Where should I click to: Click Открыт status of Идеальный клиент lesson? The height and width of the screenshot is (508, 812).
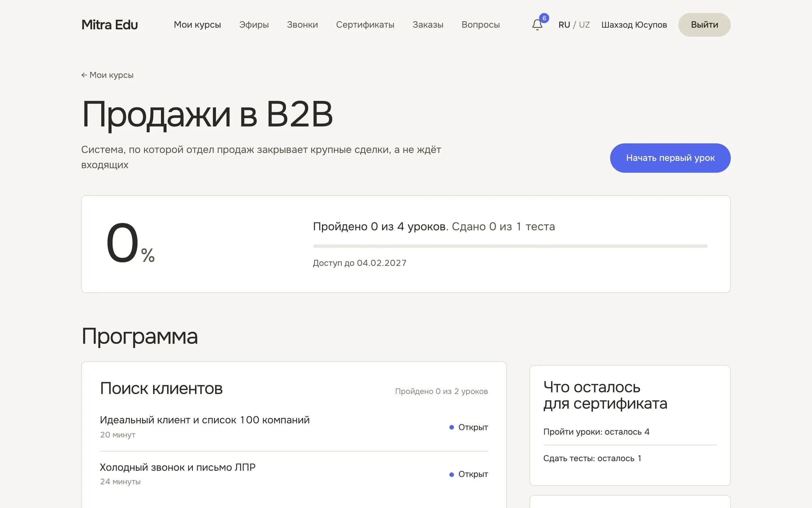point(469,427)
